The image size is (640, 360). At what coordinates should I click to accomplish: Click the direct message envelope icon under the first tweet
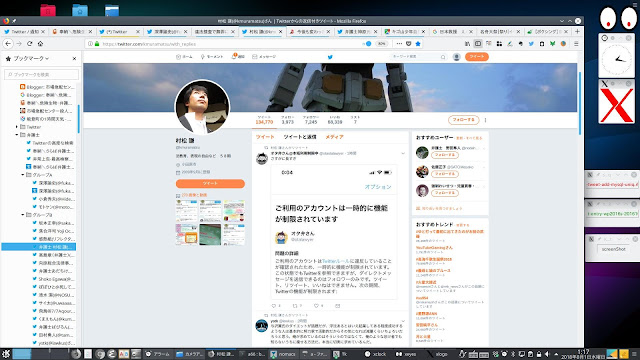click(338, 306)
